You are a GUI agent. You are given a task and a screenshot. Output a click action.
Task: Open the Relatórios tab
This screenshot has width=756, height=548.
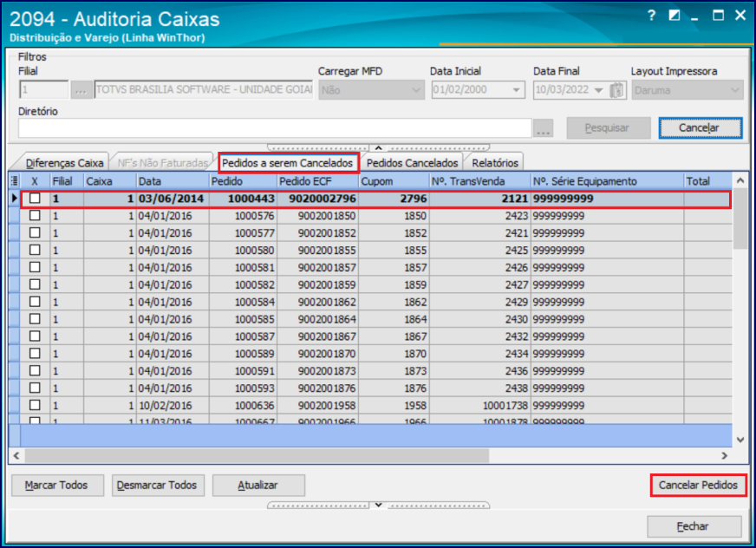click(x=495, y=163)
